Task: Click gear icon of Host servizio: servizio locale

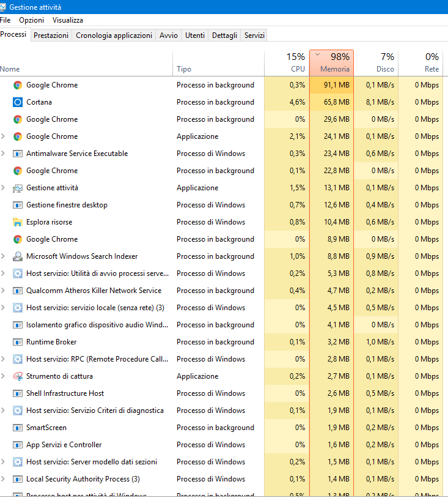Action: pyautogui.click(x=18, y=308)
